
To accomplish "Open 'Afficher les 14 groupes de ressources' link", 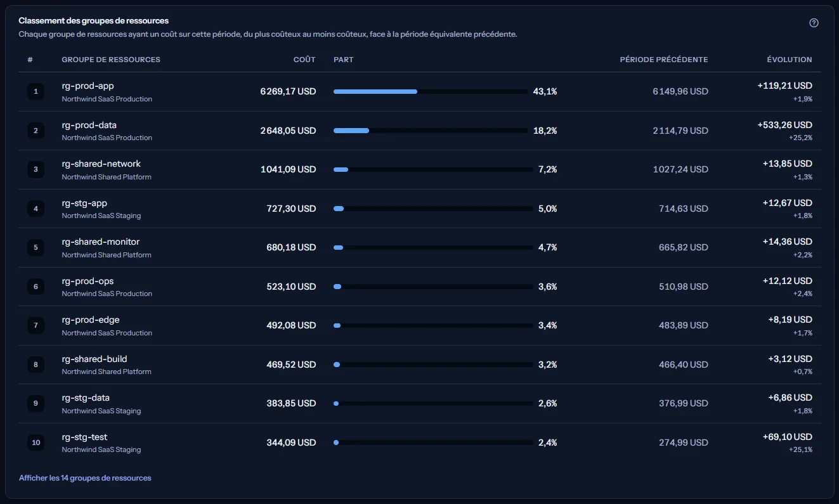I will point(85,478).
